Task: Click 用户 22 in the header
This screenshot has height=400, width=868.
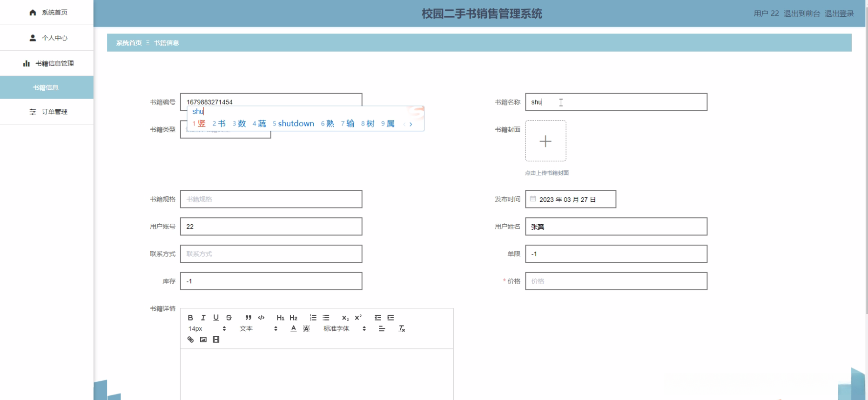Action: click(x=766, y=13)
